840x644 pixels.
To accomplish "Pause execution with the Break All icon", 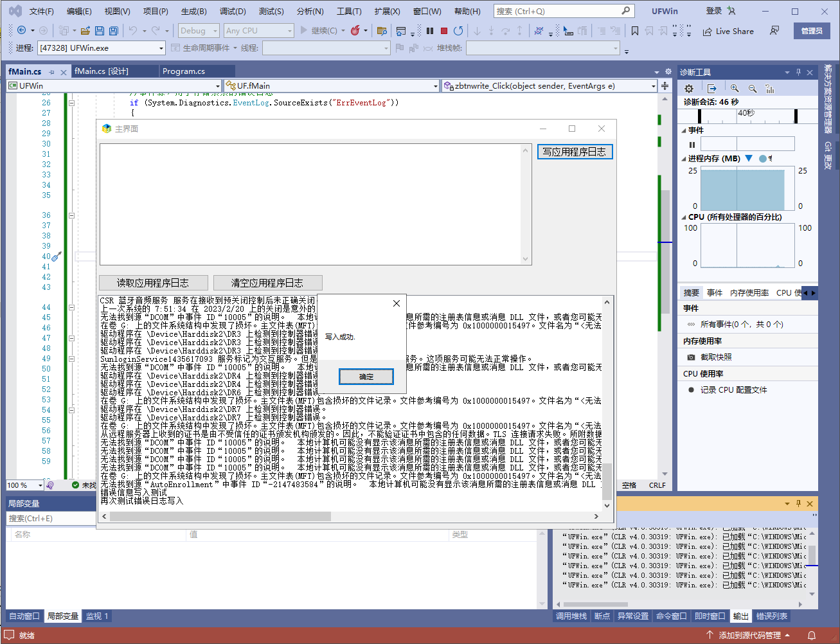I will click(429, 31).
